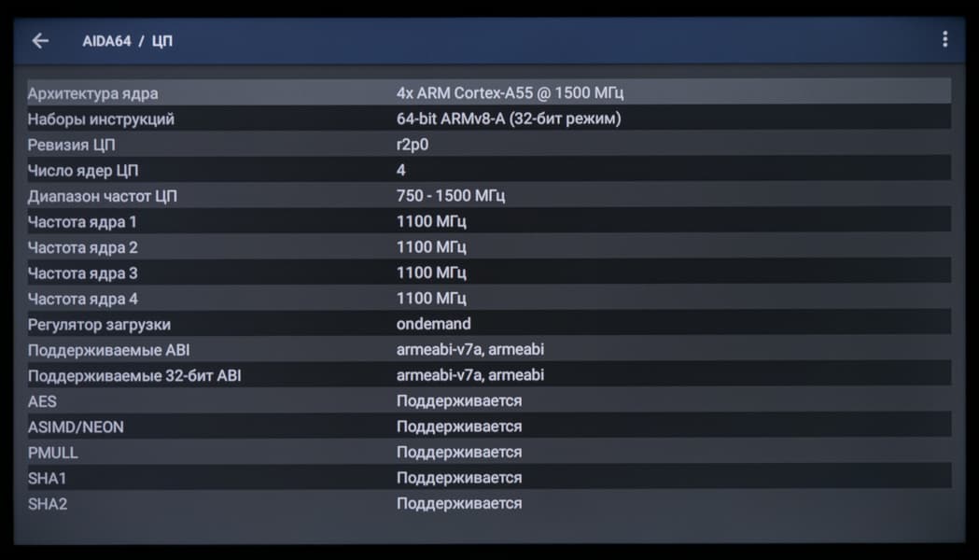
Task: Click the Ревизия ЦП row
Action: point(489,145)
